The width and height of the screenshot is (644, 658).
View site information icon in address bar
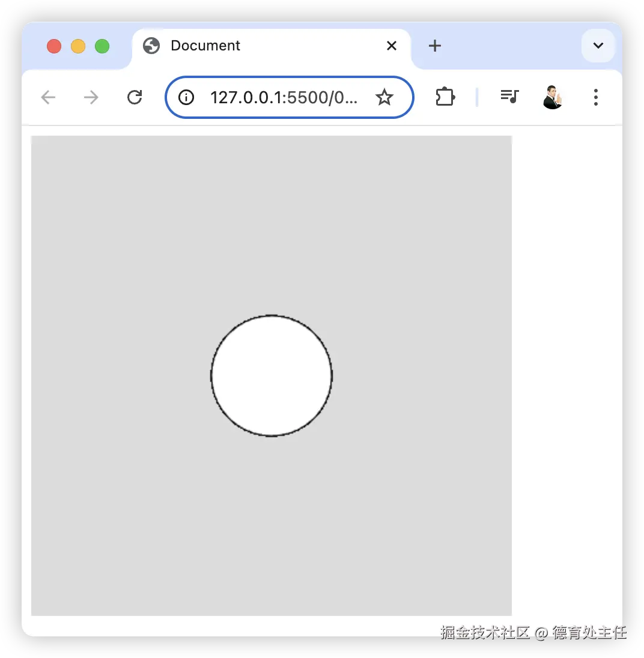point(186,97)
